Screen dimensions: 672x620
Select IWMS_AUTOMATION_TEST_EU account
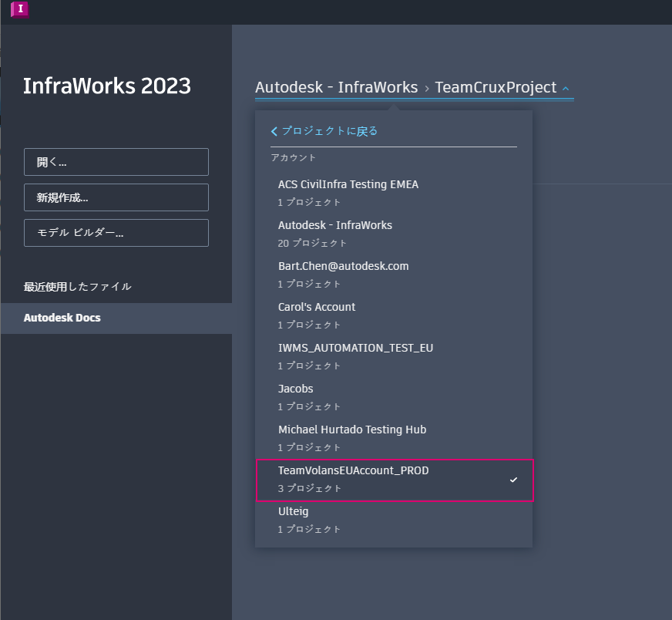(x=394, y=356)
